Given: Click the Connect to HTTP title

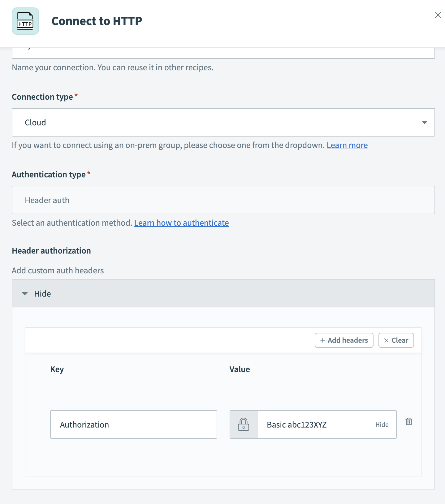Looking at the screenshot, I should point(97,21).
